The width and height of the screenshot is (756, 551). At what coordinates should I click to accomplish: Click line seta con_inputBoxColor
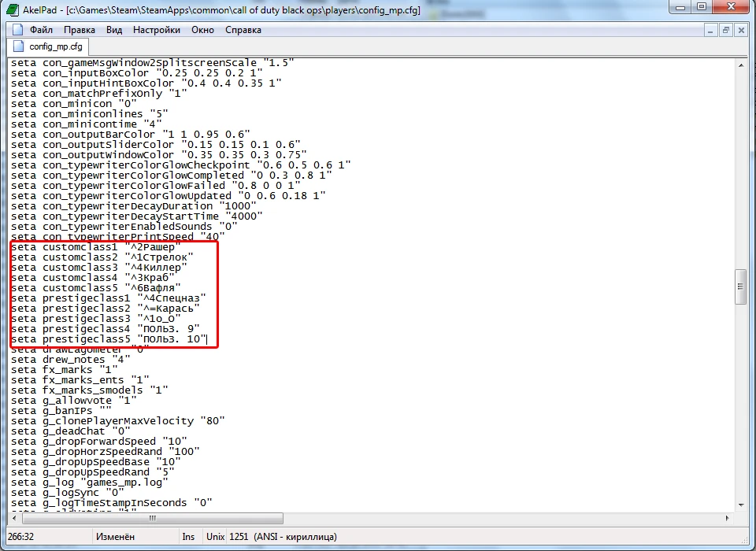tap(137, 72)
